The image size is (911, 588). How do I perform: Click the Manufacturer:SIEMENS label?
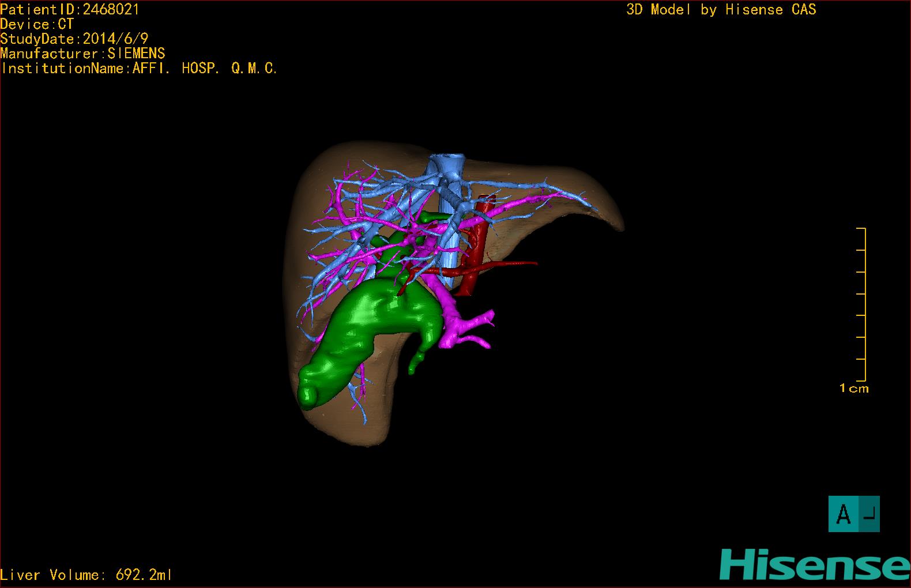[x=82, y=54]
